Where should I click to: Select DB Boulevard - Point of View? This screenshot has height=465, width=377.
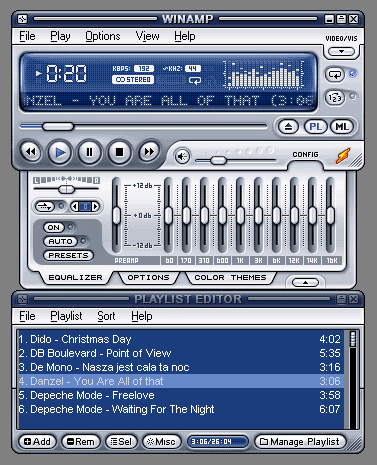[x=180, y=353]
